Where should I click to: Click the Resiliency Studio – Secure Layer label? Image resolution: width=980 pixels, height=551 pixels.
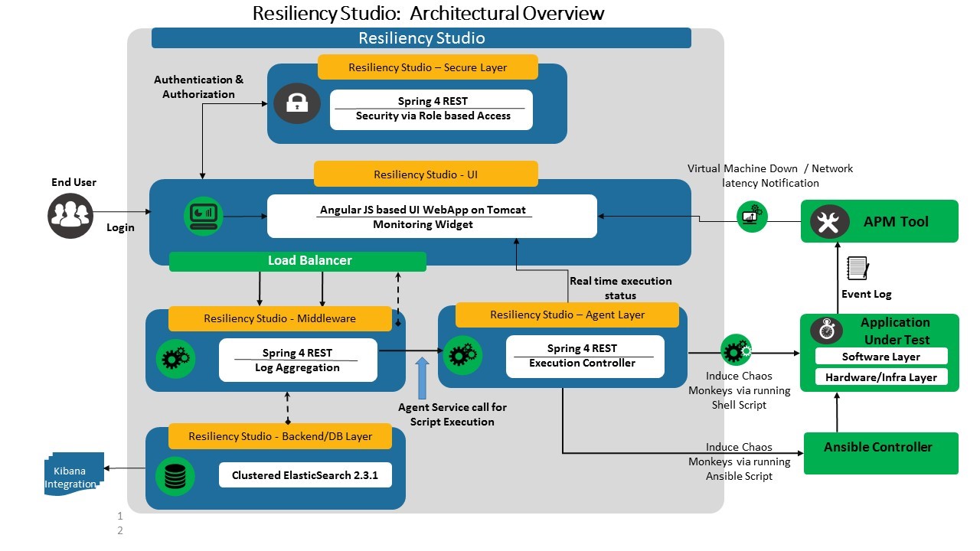tap(428, 67)
